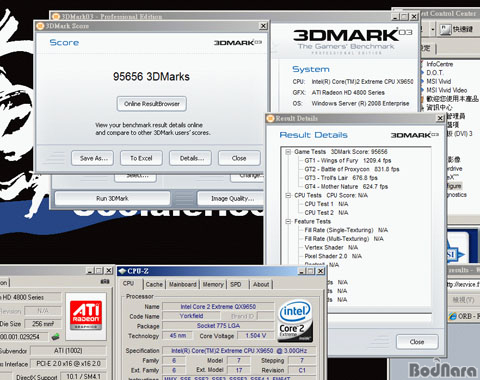Select Fill Rate (Single-Texturing) row

click(x=346, y=230)
